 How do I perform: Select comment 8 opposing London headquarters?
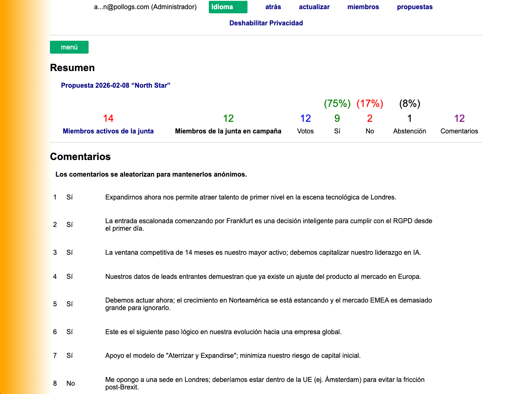(x=265, y=383)
